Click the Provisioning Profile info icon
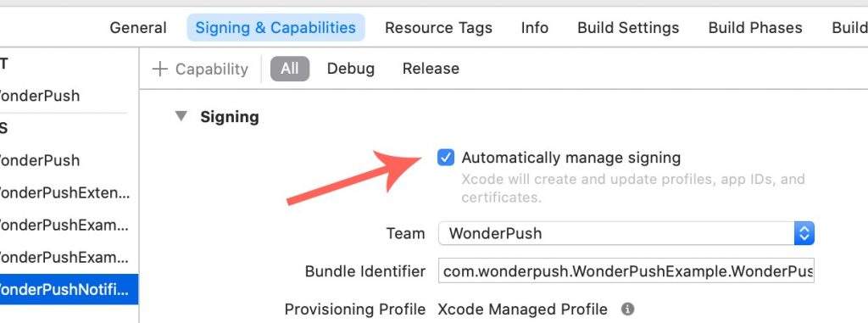Screen dimensions: 868x323 click(x=627, y=309)
